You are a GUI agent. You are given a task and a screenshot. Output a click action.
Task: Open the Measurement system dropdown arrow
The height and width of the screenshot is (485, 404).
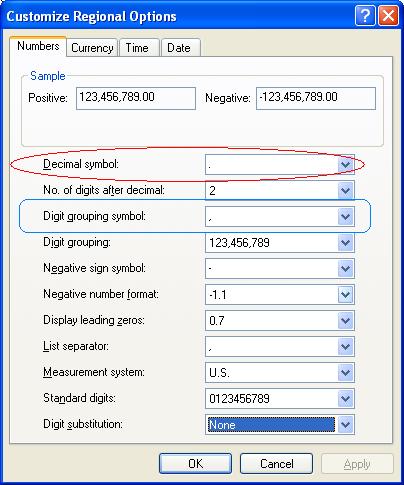click(345, 372)
